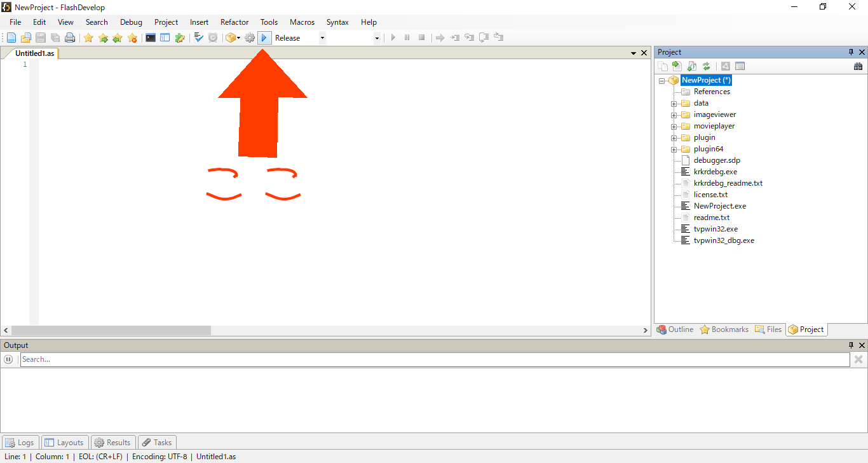Click the Test Project play button
This screenshot has height=463, width=868.
pyautogui.click(x=265, y=38)
